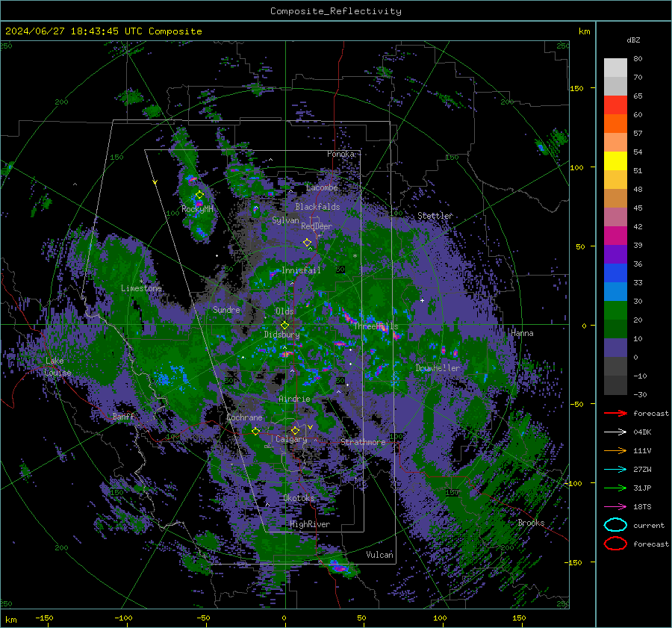Click the yellow diamond marker below Cochrane
The height and width of the screenshot is (628, 672).
tap(255, 432)
